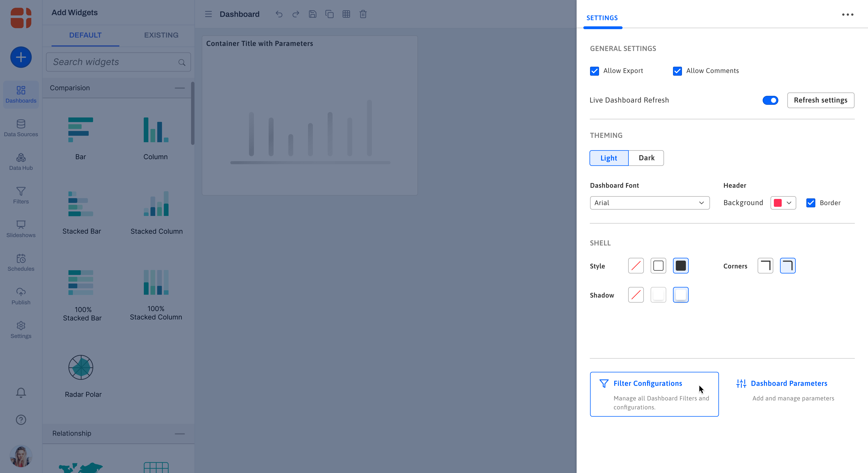Screen dimensions: 868x473
Task: Choose rounded corners for the shell
Action: 788,266
